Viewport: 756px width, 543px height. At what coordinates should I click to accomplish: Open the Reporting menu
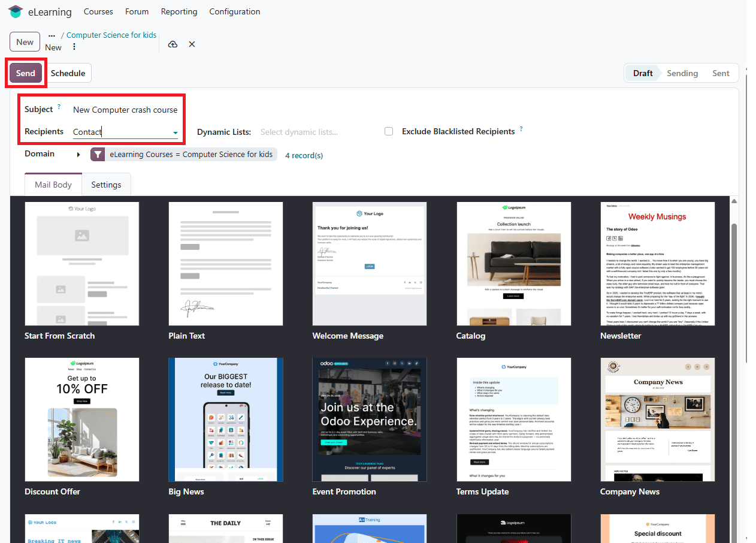point(179,11)
